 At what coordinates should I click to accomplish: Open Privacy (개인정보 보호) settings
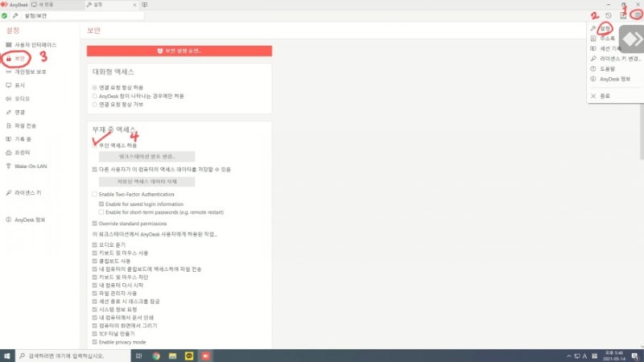pyautogui.click(x=26, y=72)
